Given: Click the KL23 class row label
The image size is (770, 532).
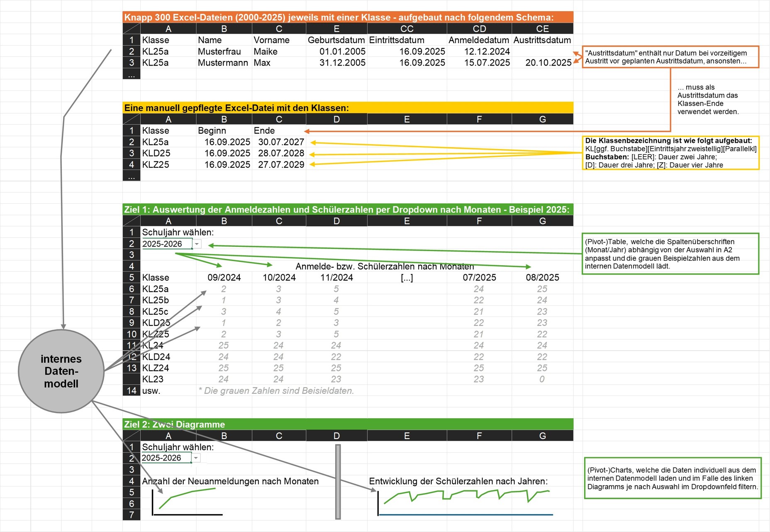Looking at the screenshot, I should point(153,379).
